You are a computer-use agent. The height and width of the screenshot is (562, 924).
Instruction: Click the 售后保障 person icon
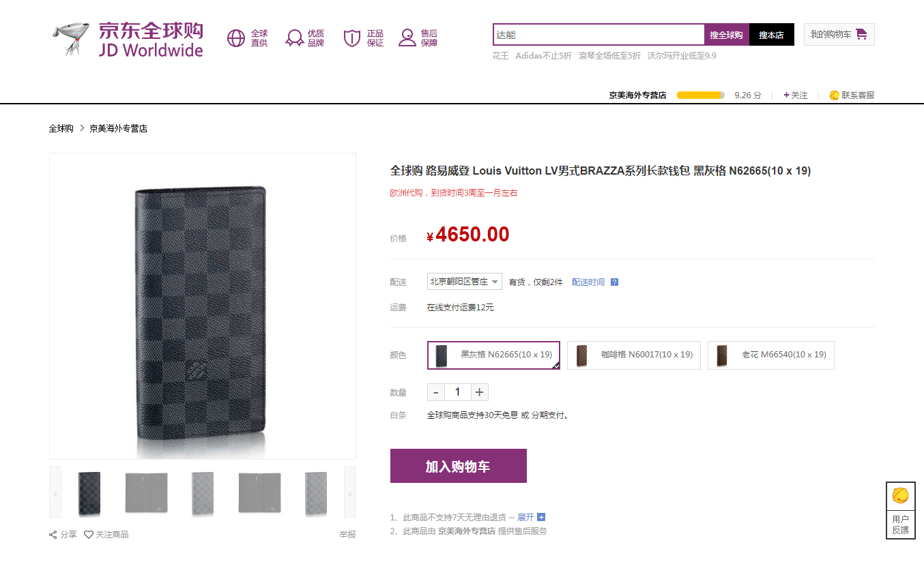[407, 38]
